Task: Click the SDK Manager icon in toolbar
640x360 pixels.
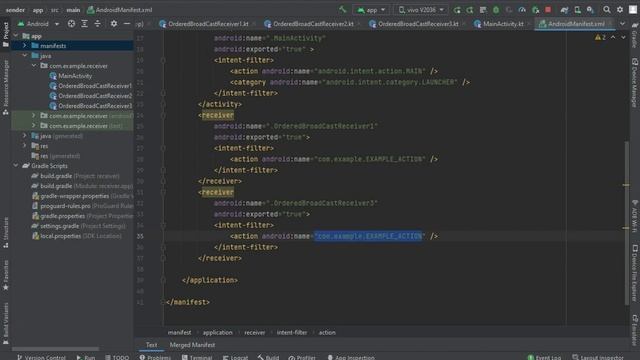Action: click(590, 10)
